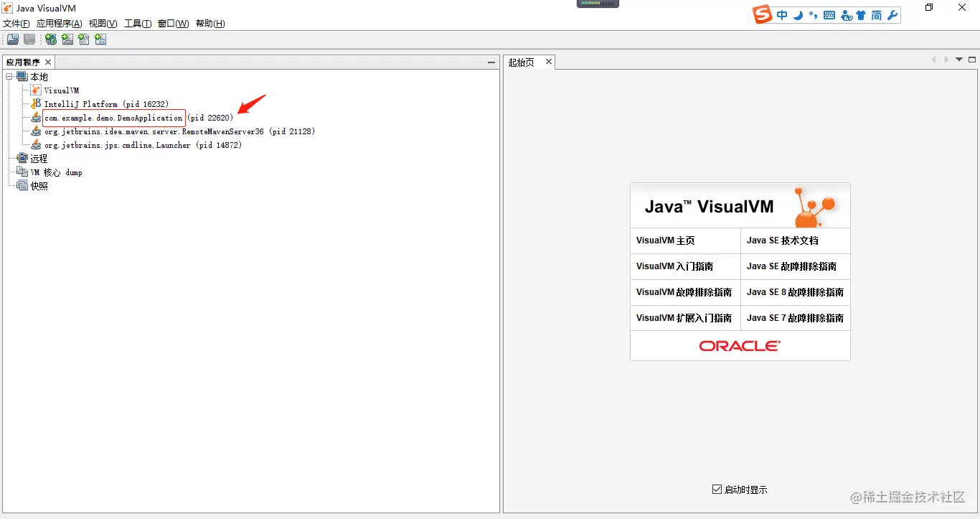
Task: Collapse the 本地 tree node
Action: (x=9, y=77)
